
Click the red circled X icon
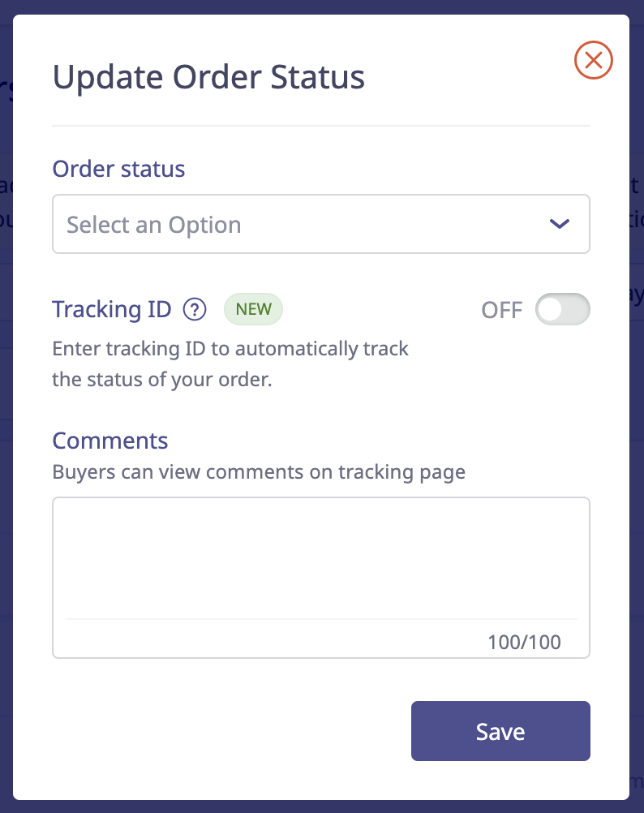point(593,60)
